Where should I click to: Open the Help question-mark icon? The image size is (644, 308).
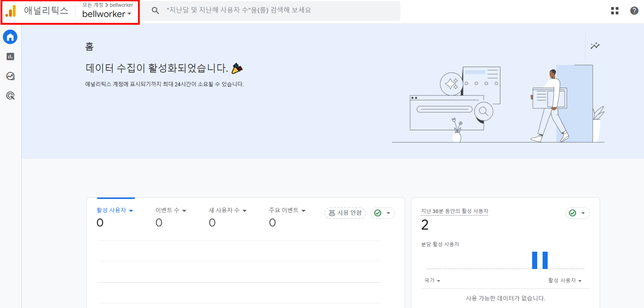click(x=634, y=11)
